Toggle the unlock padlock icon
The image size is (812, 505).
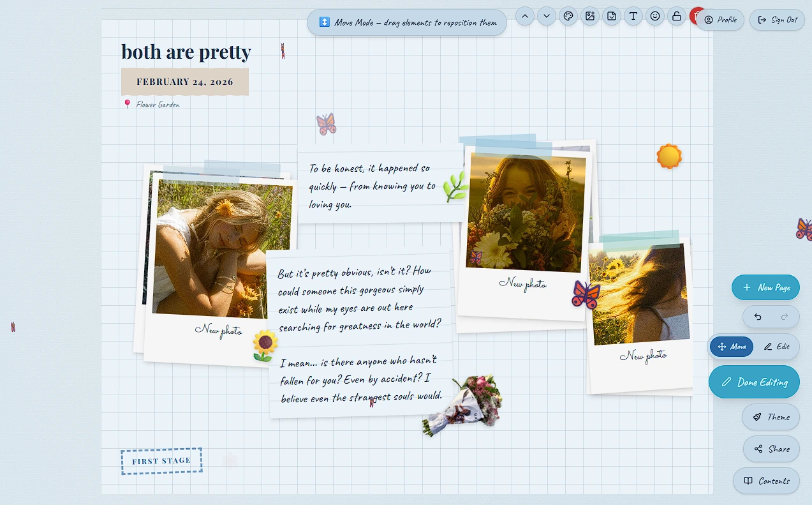click(x=677, y=16)
